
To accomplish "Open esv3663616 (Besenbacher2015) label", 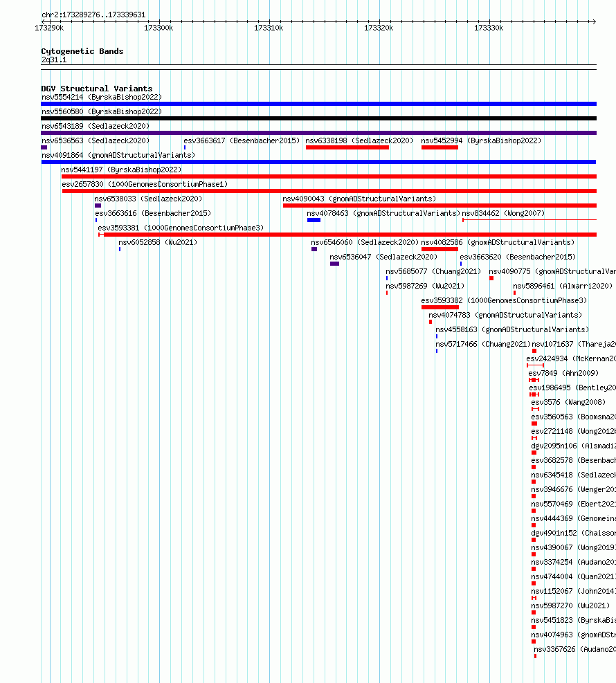I will 153,213.
